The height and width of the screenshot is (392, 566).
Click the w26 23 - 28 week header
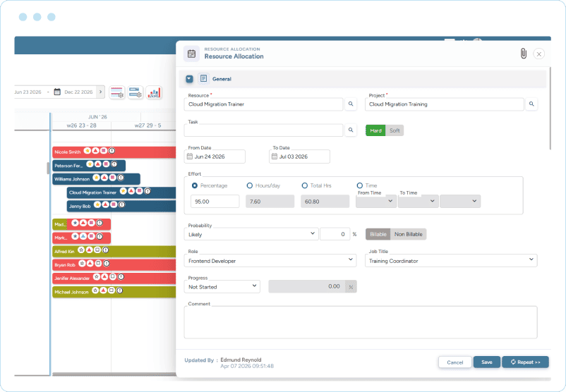pos(82,125)
